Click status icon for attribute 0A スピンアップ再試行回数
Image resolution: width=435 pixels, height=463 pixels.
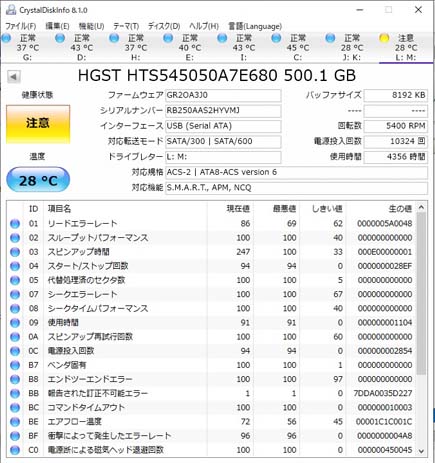point(15,337)
